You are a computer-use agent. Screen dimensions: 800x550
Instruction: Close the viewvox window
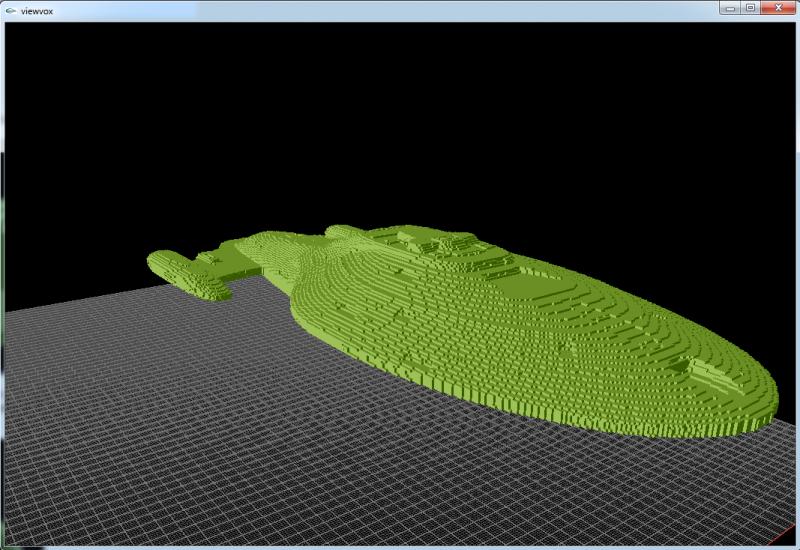tap(779, 8)
